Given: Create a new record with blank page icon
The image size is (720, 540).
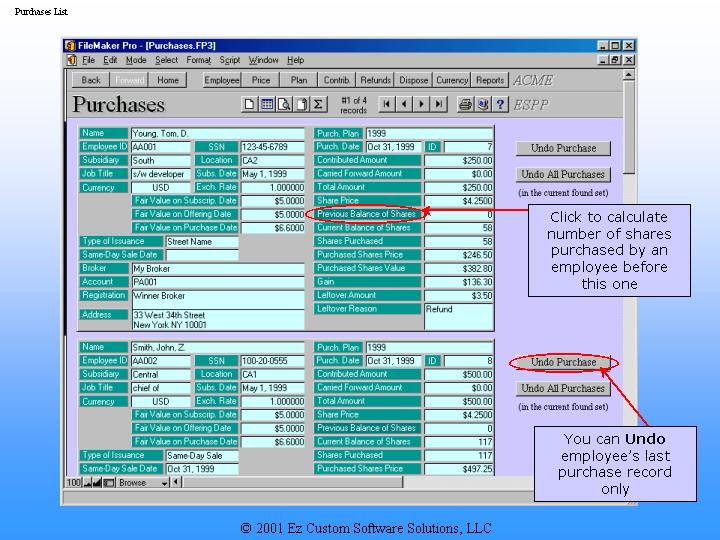Looking at the screenshot, I should (x=249, y=104).
